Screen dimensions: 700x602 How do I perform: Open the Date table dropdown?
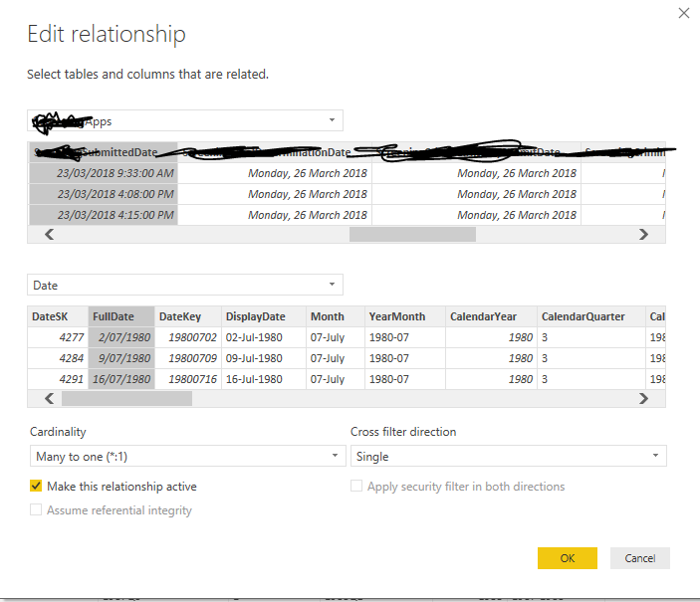pos(185,285)
